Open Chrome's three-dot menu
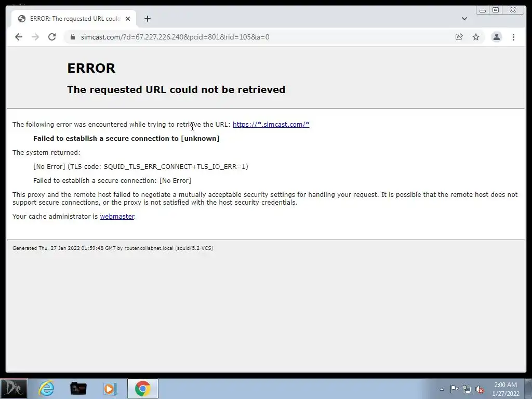The height and width of the screenshot is (399, 532). click(514, 37)
